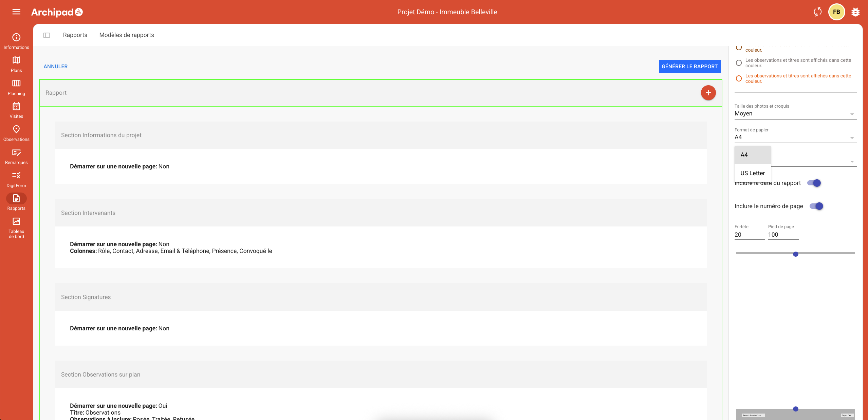Screen dimensions: 868x420
Task: Open Tableau de bord dashboard
Action: pyautogui.click(x=16, y=227)
